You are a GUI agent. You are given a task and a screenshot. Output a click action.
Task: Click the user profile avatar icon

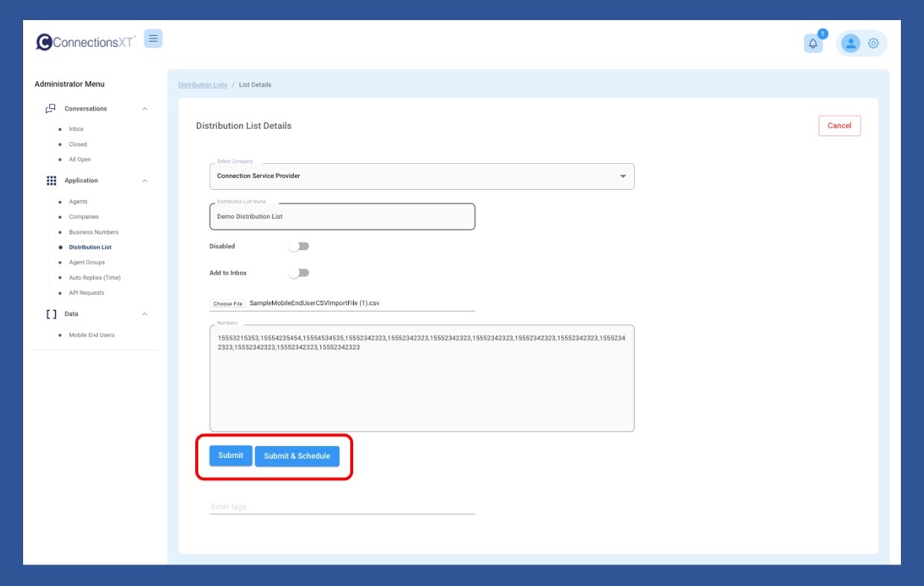850,43
